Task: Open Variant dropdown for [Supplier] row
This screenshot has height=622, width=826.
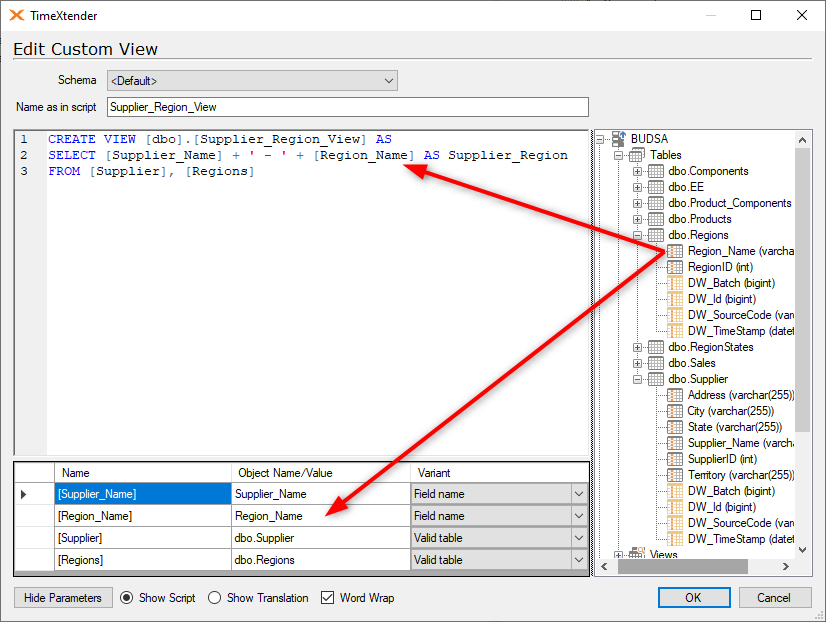Action: 579,538
